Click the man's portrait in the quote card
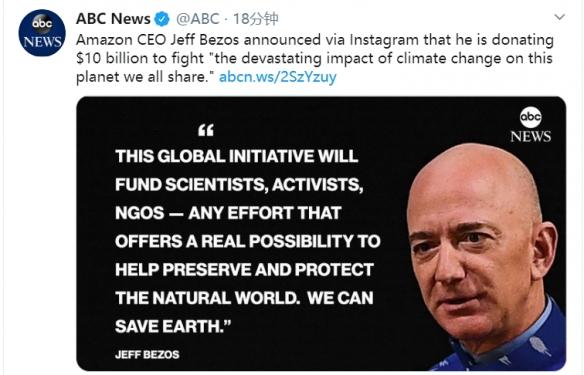This screenshot has height=375, width=584. point(486,257)
